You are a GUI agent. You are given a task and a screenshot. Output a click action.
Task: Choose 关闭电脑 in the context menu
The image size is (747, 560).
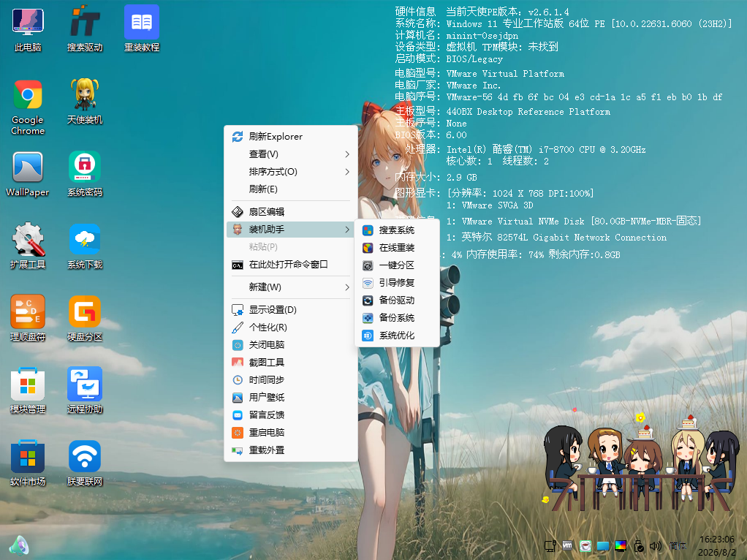[291, 344]
